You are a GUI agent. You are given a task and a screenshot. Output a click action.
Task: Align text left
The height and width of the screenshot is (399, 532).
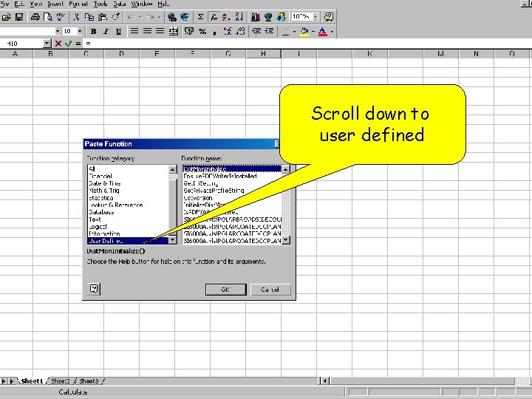point(134,32)
